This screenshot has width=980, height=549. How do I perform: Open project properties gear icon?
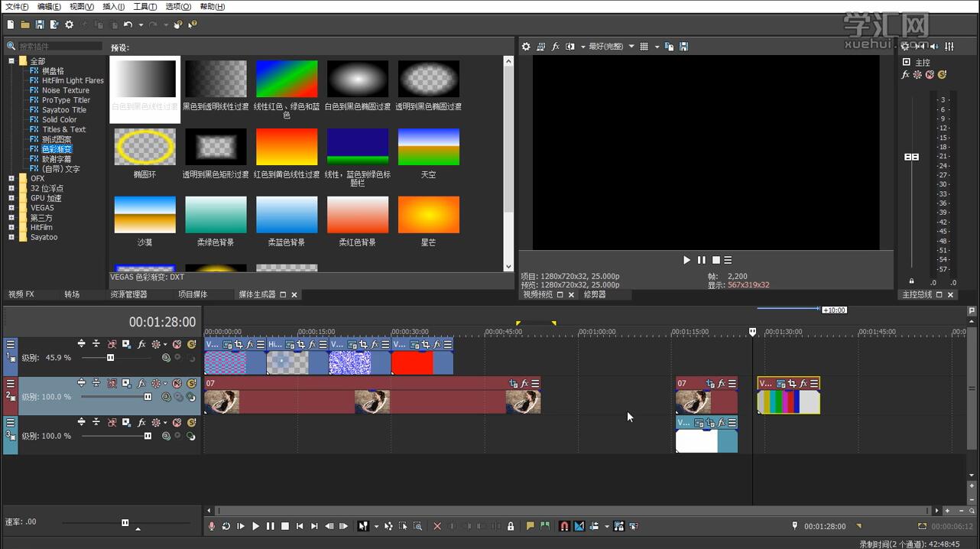69,24
